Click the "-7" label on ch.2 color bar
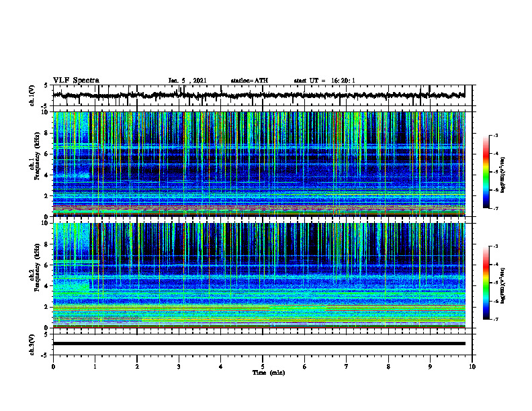 (x=495, y=319)
